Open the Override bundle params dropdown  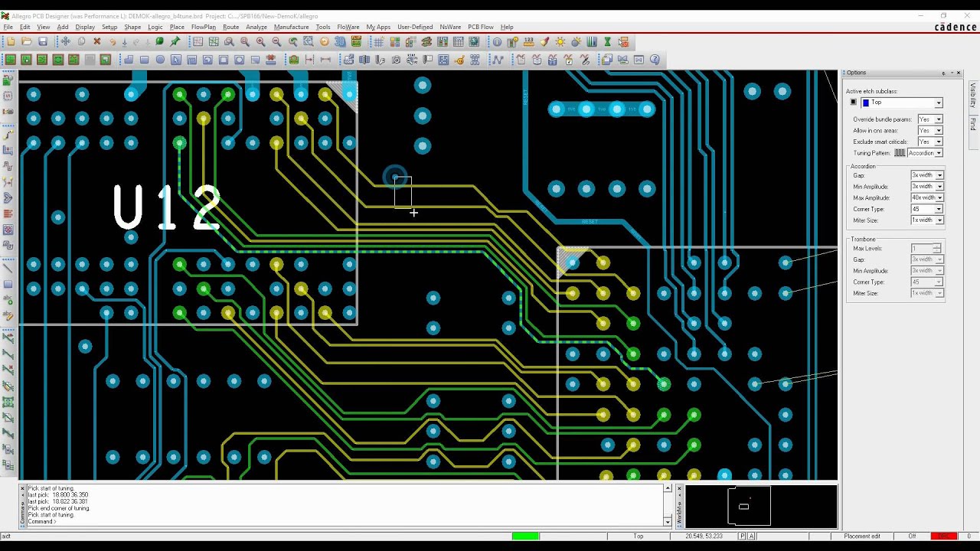(x=939, y=119)
